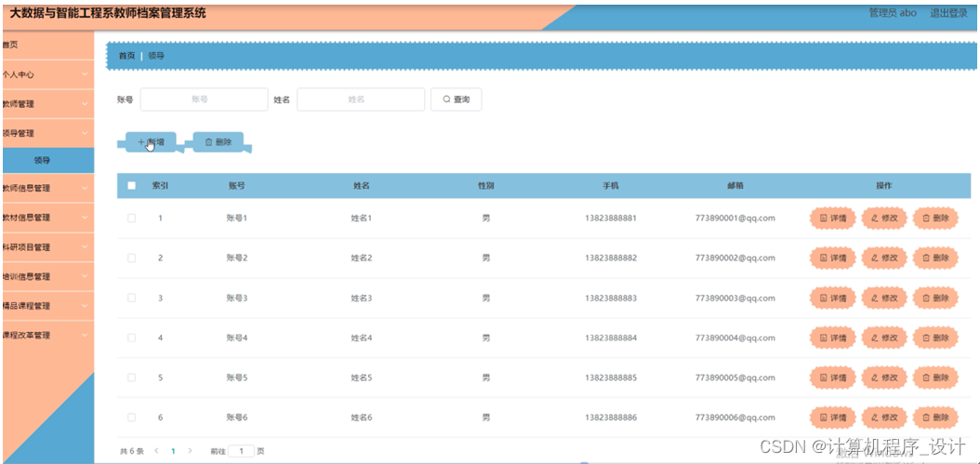Click 首页 in the breadcrumb
The image size is (980, 464).
126,56
